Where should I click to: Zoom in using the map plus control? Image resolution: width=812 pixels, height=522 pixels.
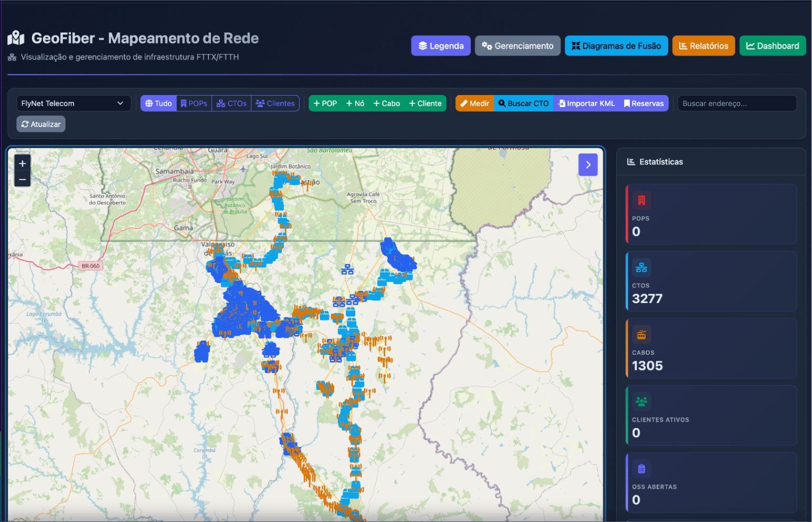(x=22, y=163)
